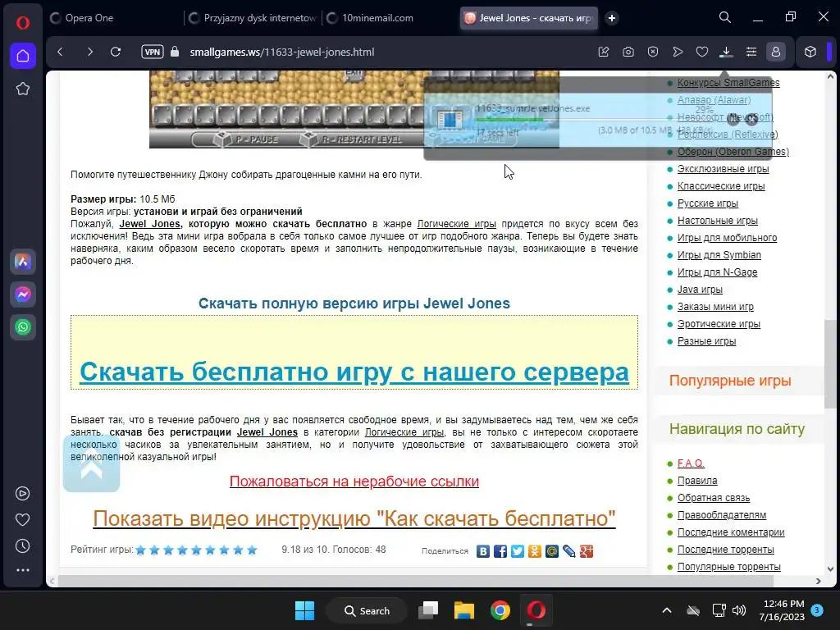Share the page on Twitter
This screenshot has height=630, width=840.
[517, 551]
